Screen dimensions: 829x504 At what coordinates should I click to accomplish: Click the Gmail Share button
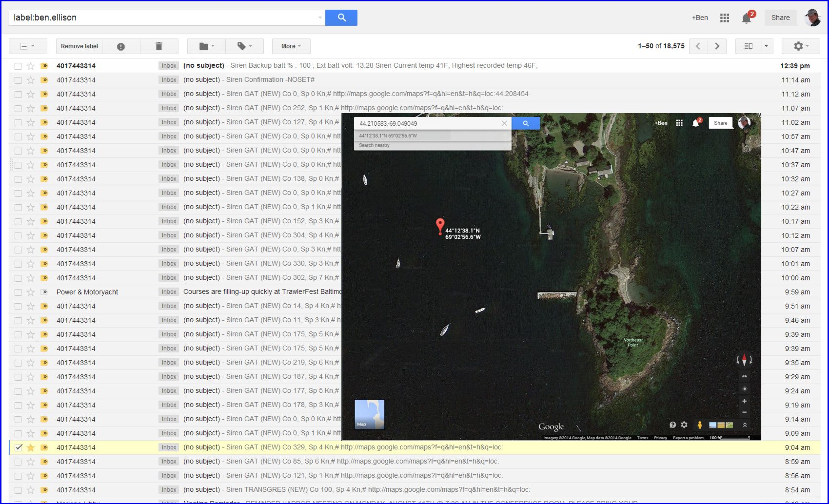tap(780, 18)
